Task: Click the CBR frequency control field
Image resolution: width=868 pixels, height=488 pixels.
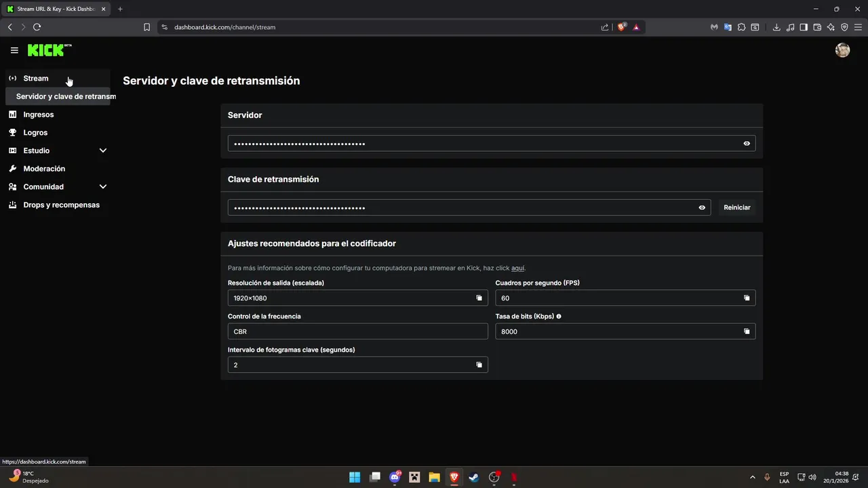Action: click(x=358, y=331)
